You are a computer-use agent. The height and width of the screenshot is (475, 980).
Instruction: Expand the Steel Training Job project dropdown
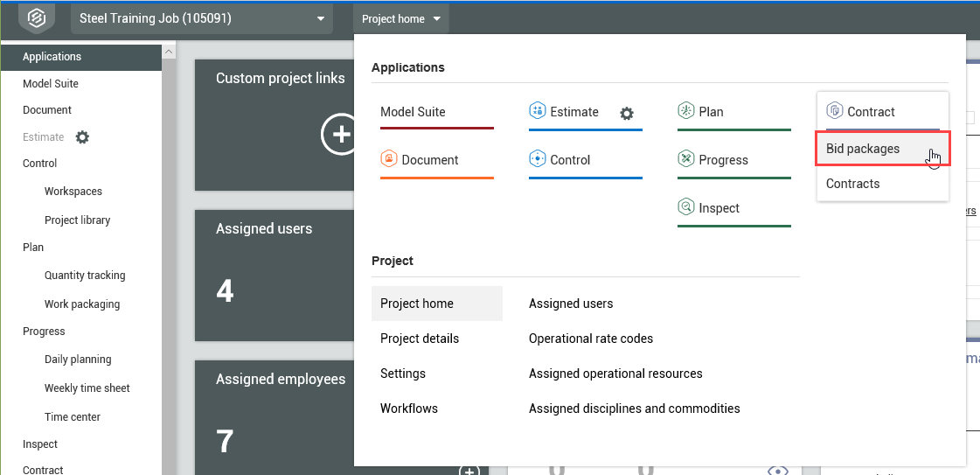[321, 18]
